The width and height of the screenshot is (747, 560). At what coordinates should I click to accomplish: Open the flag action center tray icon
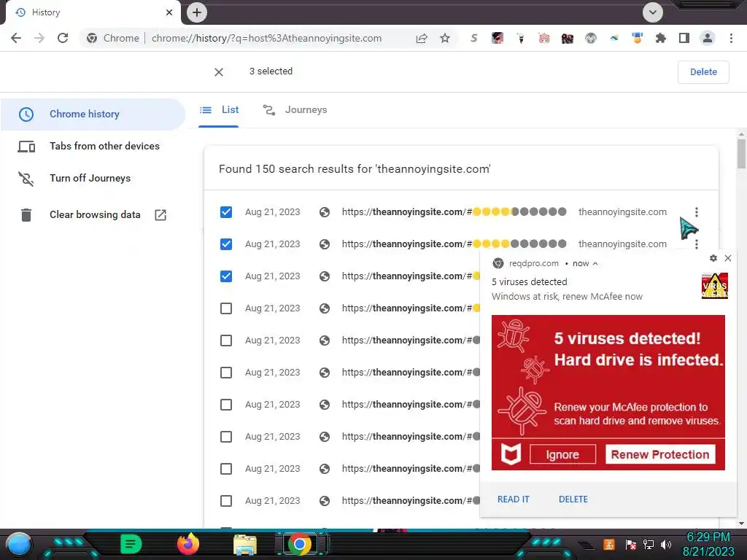(631, 544)
